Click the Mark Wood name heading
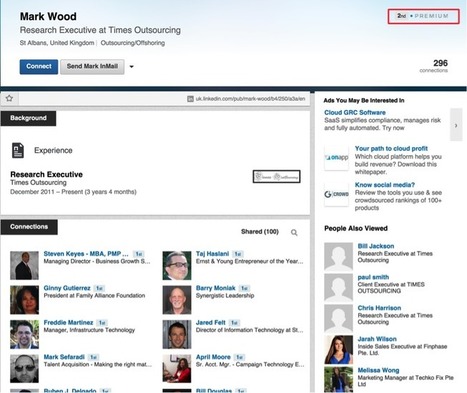Screen dimensions: 467x393 click(48, 16)
